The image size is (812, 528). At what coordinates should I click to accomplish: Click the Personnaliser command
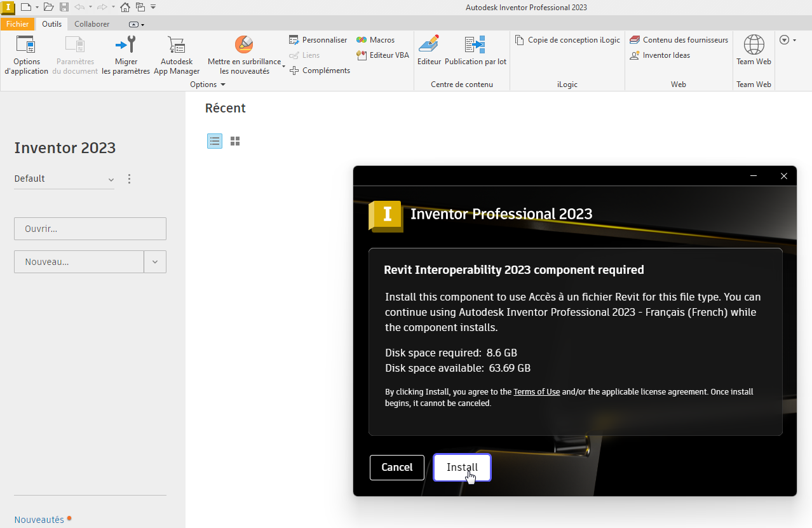pos(318,39)
